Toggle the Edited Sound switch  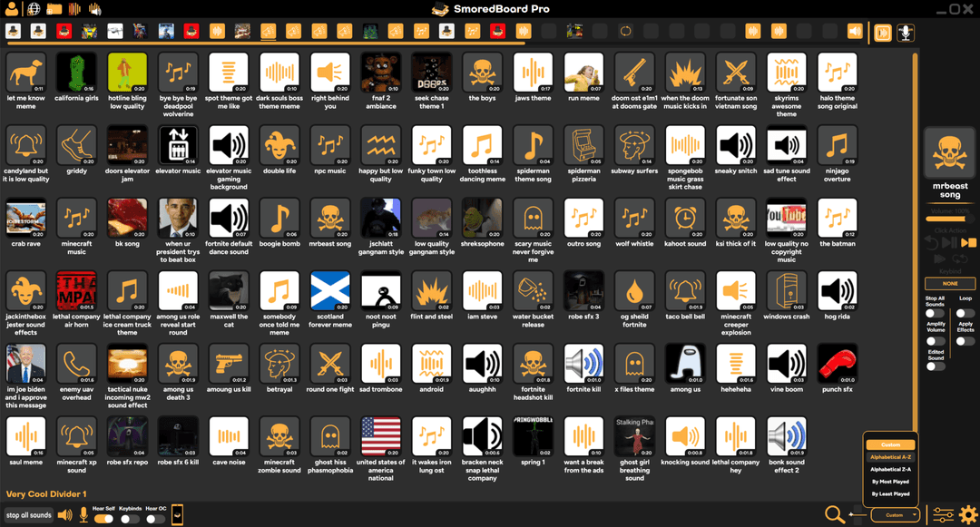935,366
